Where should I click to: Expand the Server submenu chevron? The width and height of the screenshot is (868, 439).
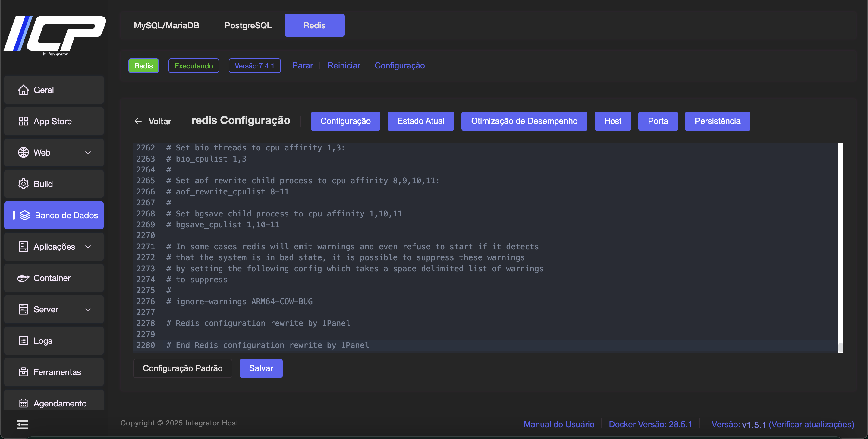(88, 310)
